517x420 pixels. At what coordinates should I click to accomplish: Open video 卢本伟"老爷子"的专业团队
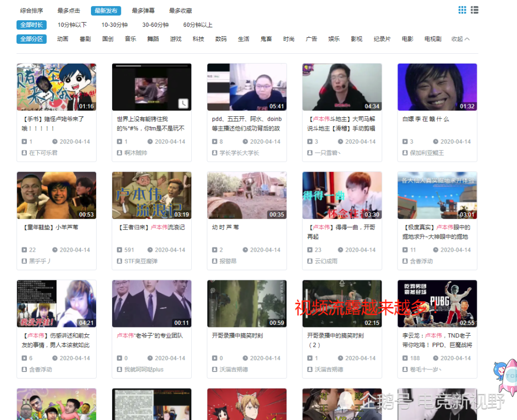pos(150,335)
